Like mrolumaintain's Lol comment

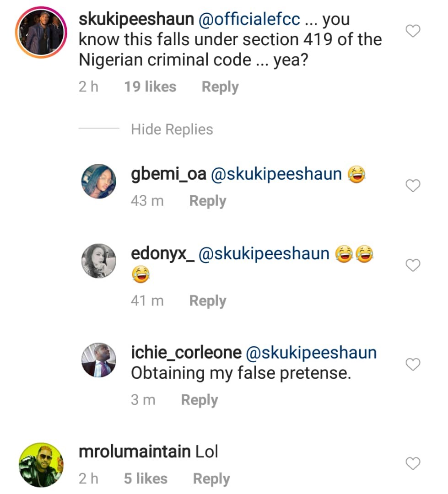pos(413,464)
